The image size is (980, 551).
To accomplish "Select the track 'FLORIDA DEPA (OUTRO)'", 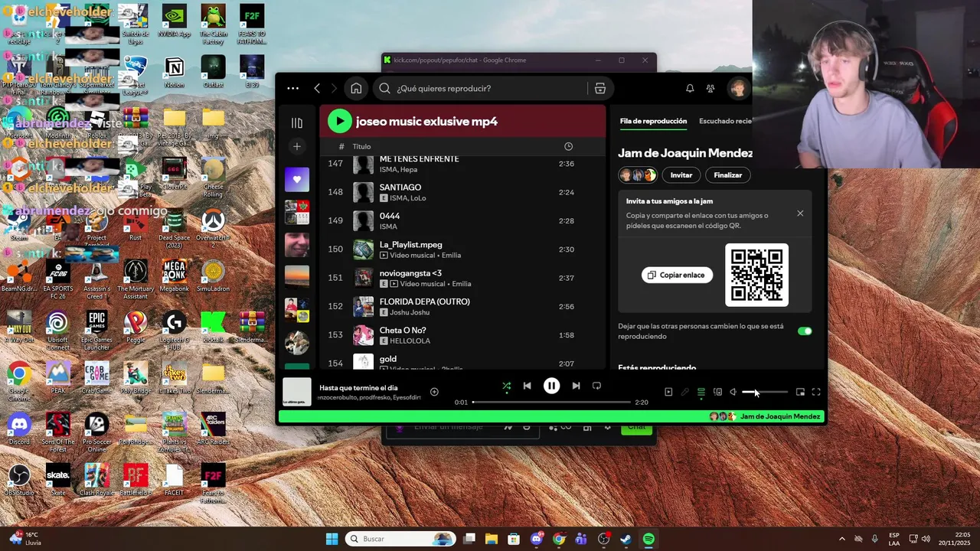I will point(462,306).
